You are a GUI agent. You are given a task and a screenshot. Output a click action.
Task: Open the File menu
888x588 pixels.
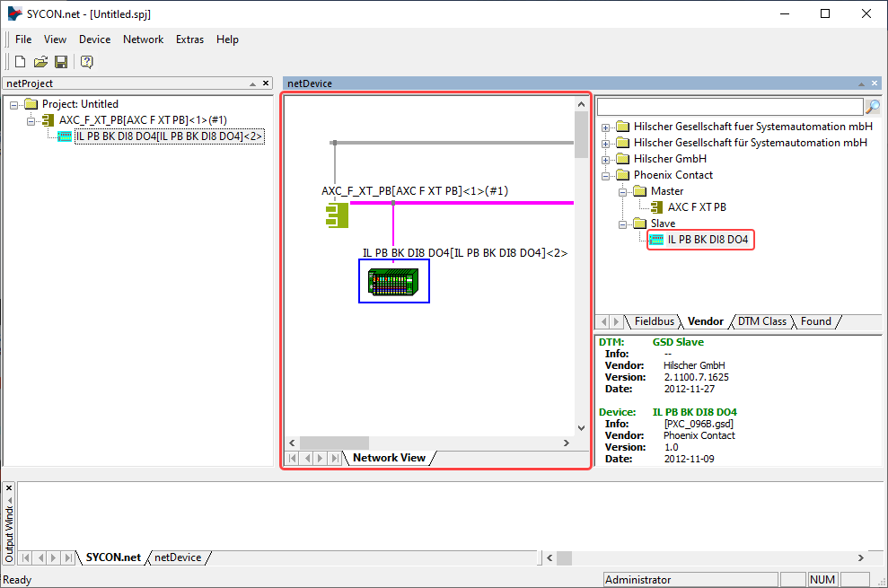point(23,39)
